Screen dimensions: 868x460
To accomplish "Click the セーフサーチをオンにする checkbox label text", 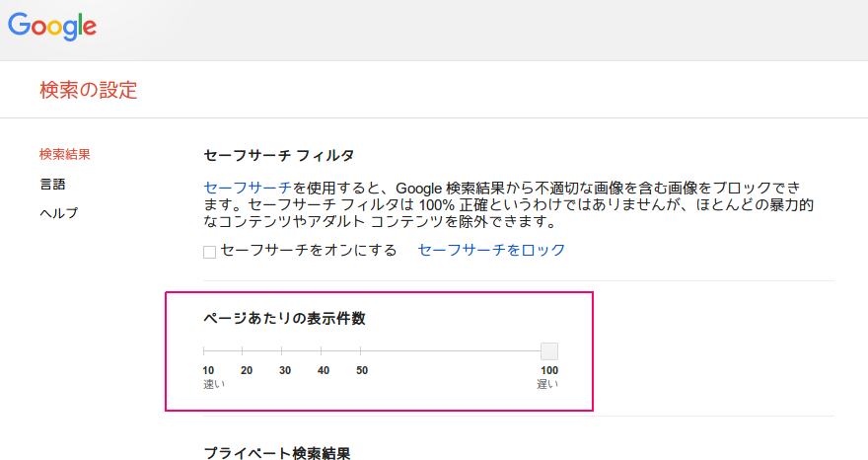I will (x=309, y=250).
